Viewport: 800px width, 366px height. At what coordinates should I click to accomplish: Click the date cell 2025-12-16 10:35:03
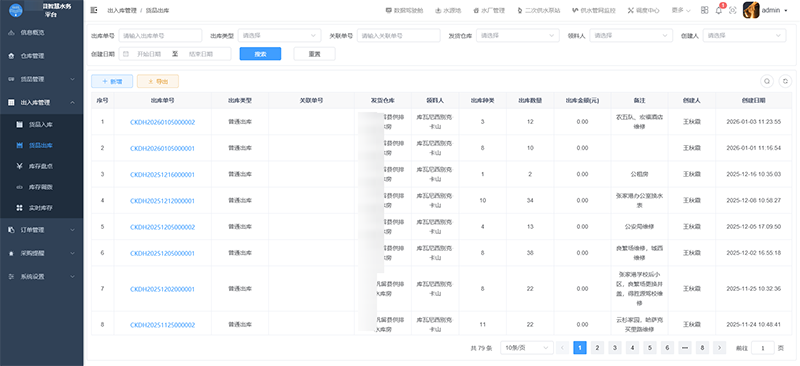754,175
